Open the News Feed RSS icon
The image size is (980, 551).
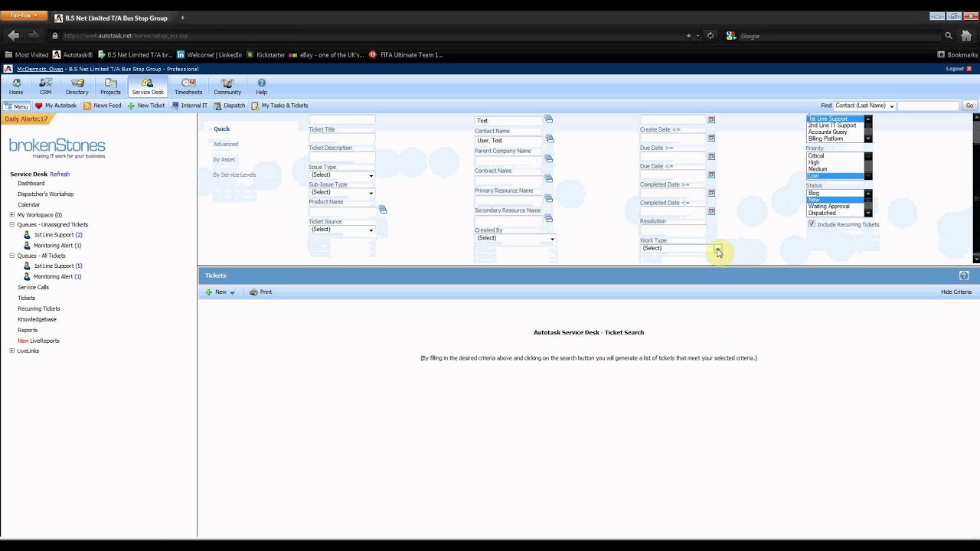pos(87,106)
